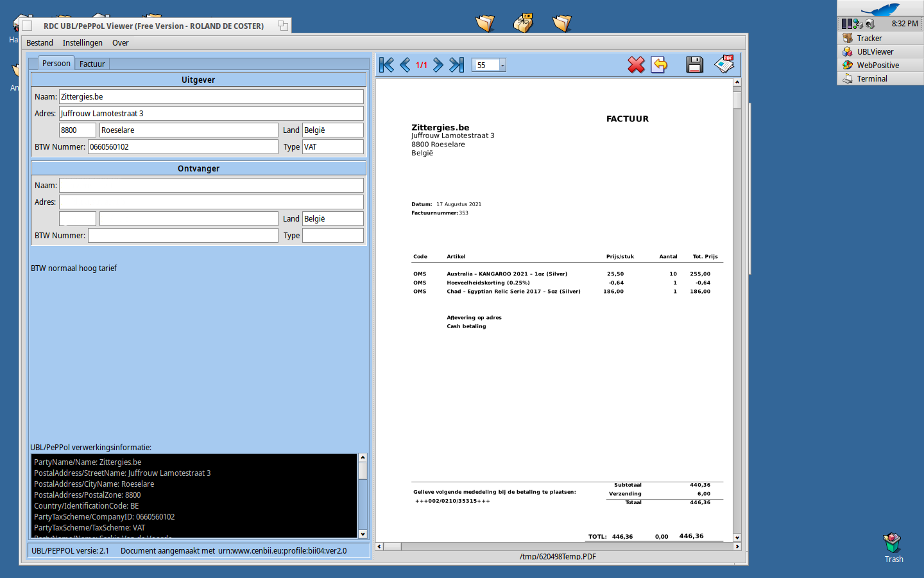Select the folder icon right of the ZIP package
The width and height of the screenshot is (924, 578).
(562, 23)
